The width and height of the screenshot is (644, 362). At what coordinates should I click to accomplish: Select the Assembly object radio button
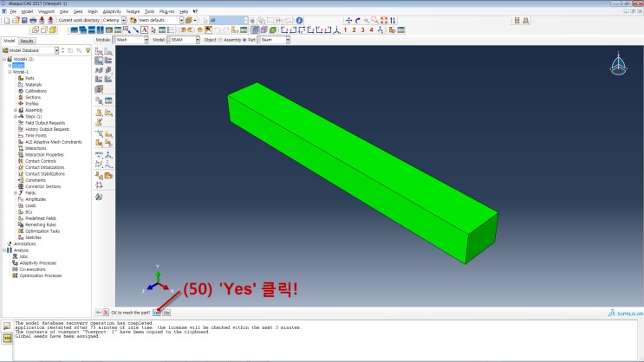220,40
